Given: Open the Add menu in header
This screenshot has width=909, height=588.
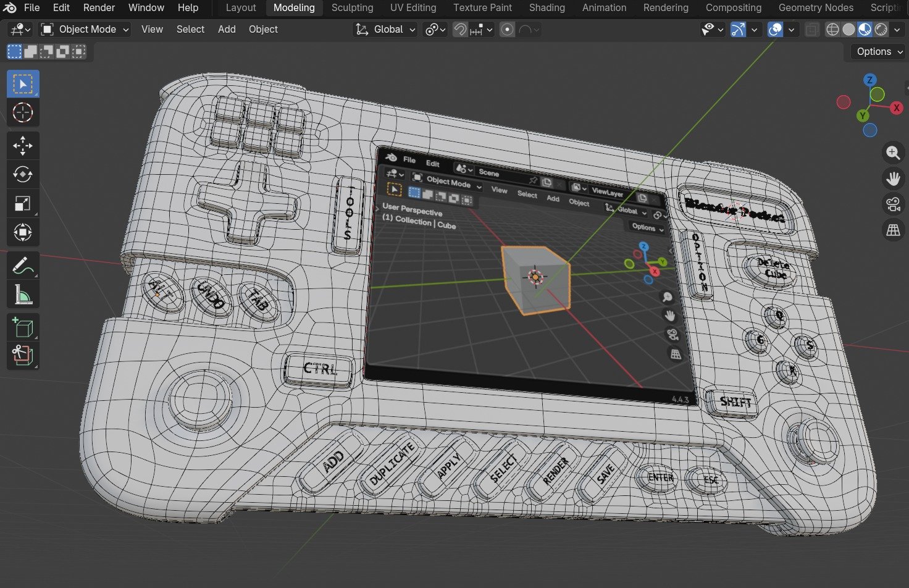Looking at the screenshot, I should coord(227,29).
